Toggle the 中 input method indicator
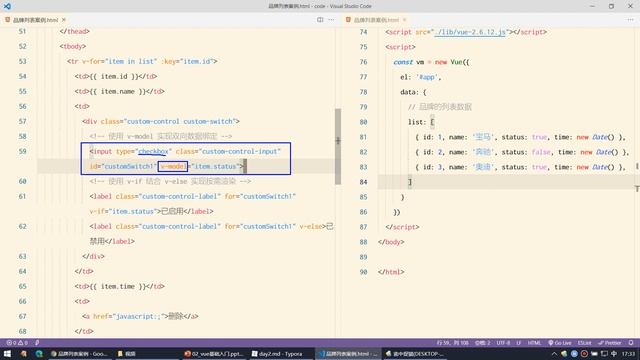640x360 pixels. [x=614, y=354]
